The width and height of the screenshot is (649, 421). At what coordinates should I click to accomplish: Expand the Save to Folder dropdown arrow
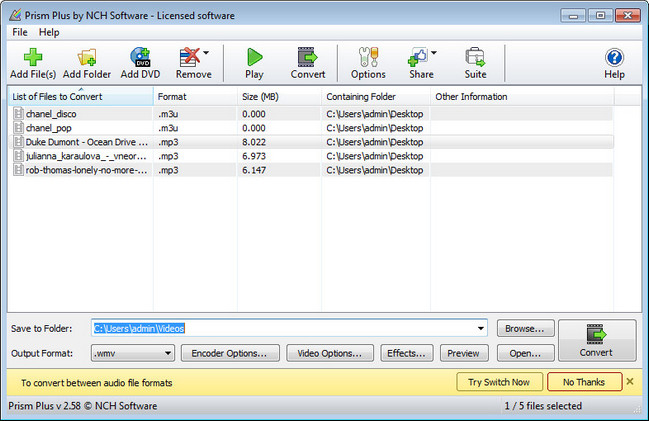pos(481,328)
